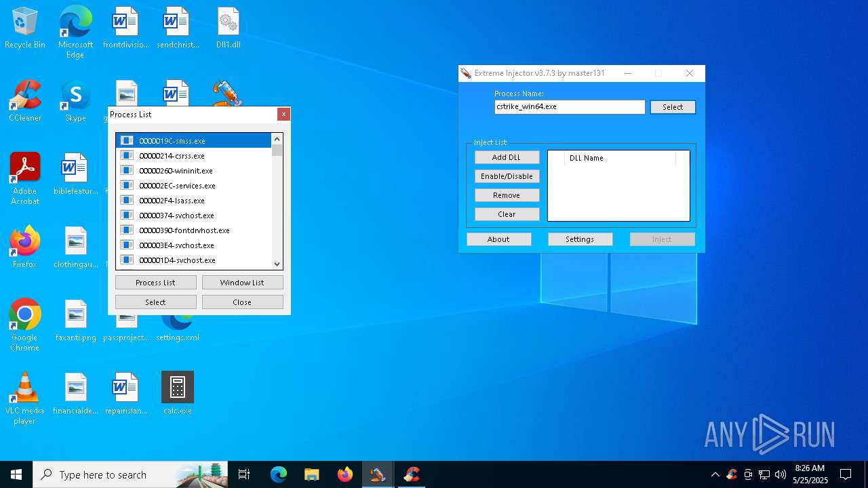The width and height of the screenshot is (868, 488).
Task: Open Settings in Extreme Injector
Action: (580, 239)
